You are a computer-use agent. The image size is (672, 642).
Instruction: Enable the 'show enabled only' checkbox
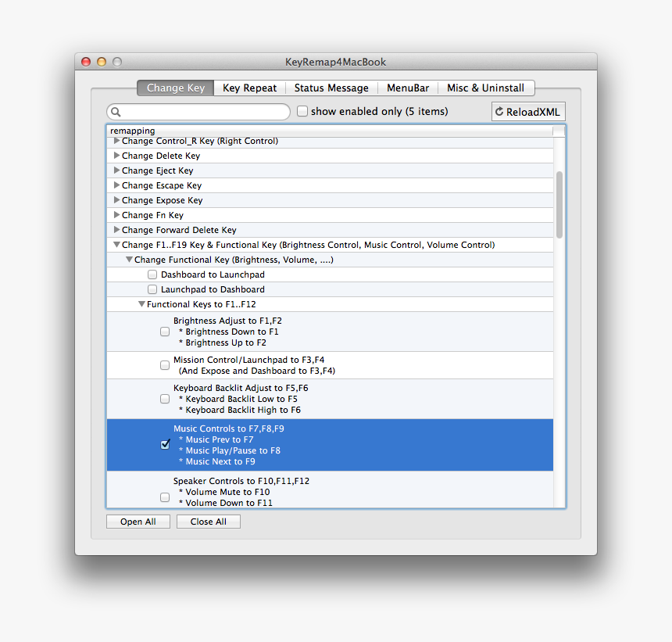[302, 111]
